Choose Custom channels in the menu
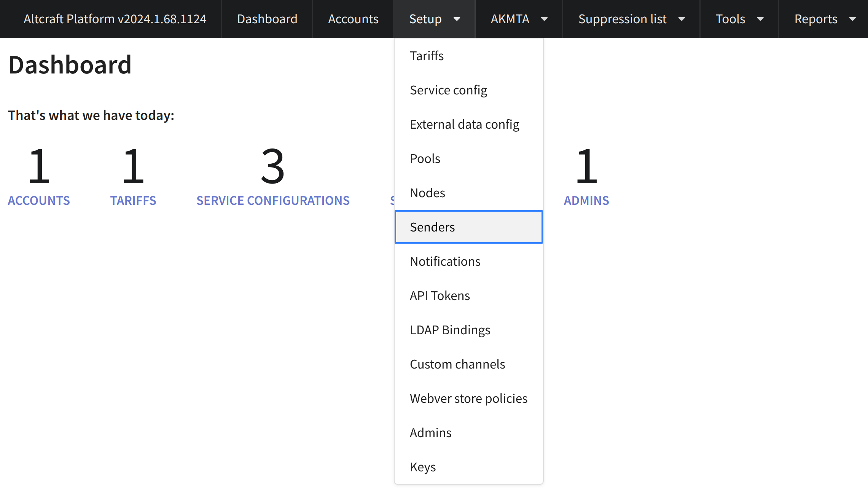 tap(468, 364)
